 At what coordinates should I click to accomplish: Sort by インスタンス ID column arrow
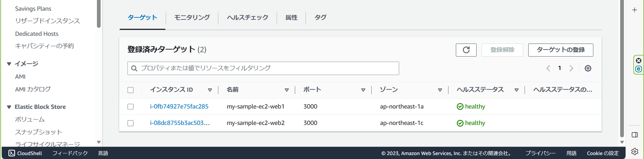click(x=210, y=90)
